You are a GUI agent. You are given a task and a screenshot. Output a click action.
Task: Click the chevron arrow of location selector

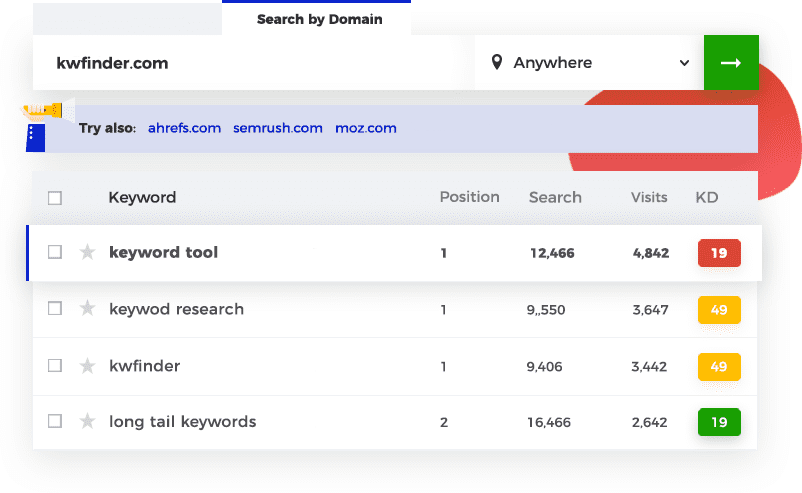coord(684,63)
